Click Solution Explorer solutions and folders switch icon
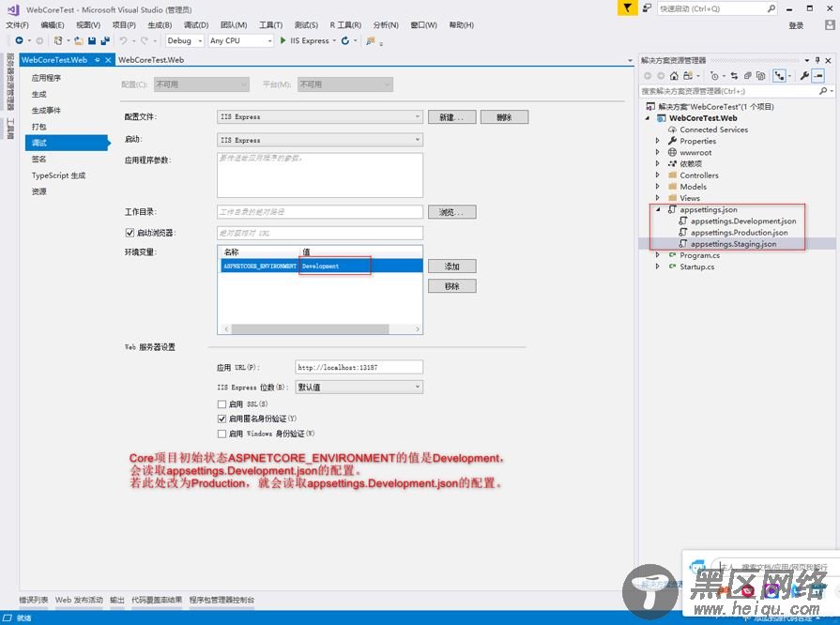The width and height of the screenshot is (840, 625). click(688, 76)
